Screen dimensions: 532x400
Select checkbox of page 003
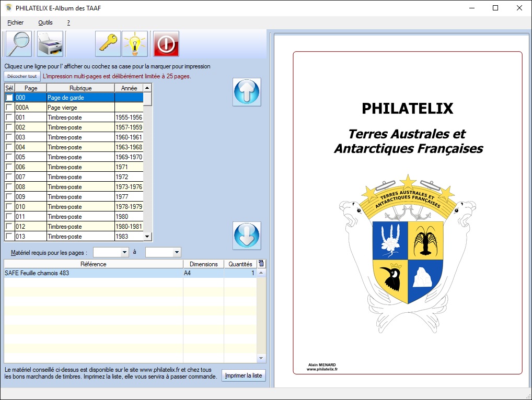(x=9, y=137)
